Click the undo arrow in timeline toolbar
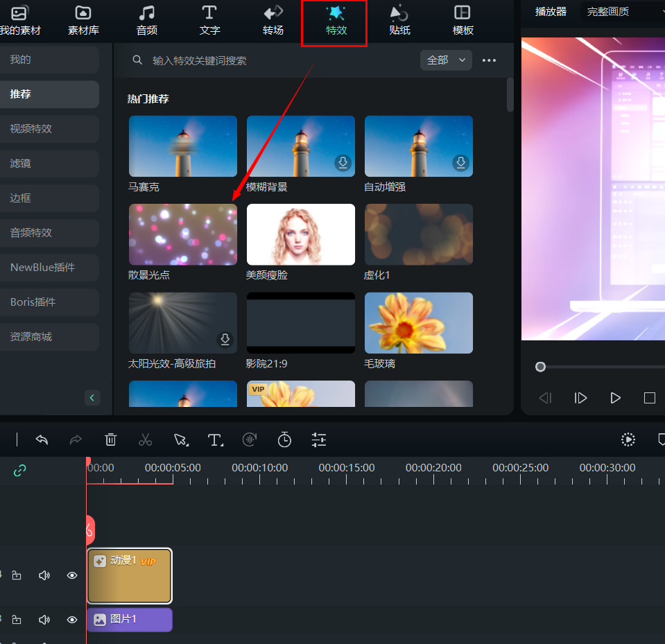This screenshot has width=665, height=644. 42,440
